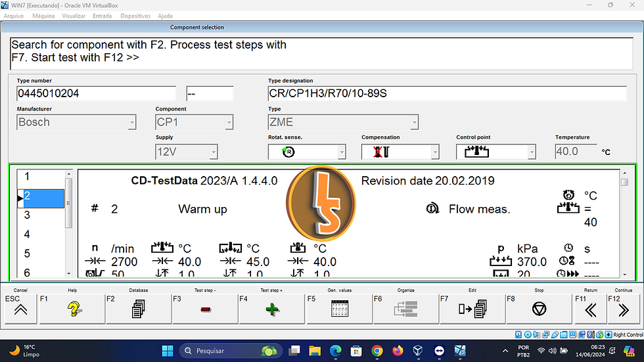The height and width of the screenshot is (362, 644).
Task: Open the Arquivo menu
Action: click(14, 16)
